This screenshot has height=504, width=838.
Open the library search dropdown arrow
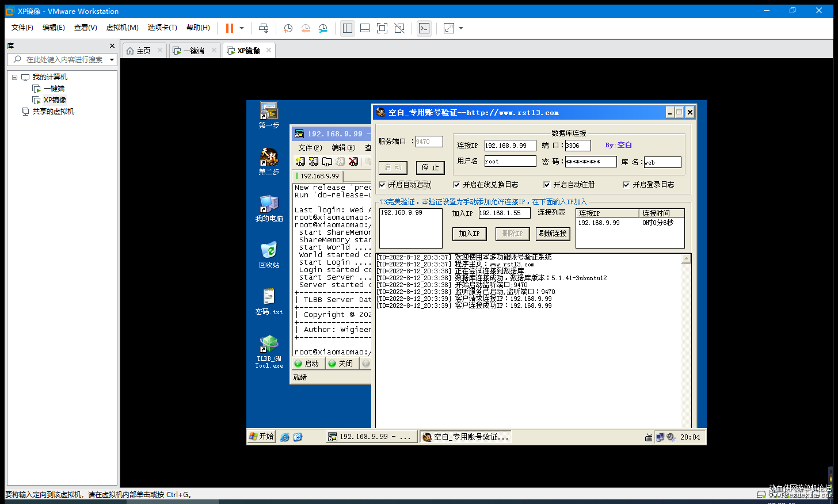pyautogui.click(x=112, y=59)
